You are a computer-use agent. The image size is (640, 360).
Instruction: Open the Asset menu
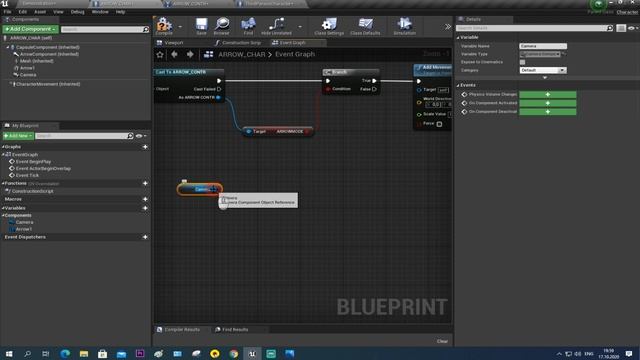point(40,12)
